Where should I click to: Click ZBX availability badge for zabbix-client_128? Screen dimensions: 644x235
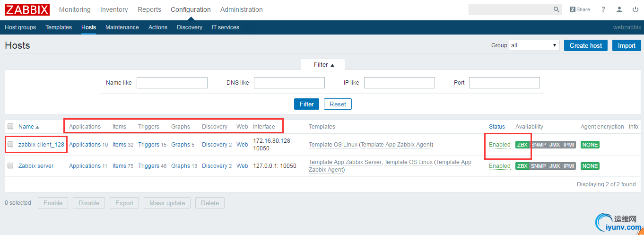click(522, 145)
